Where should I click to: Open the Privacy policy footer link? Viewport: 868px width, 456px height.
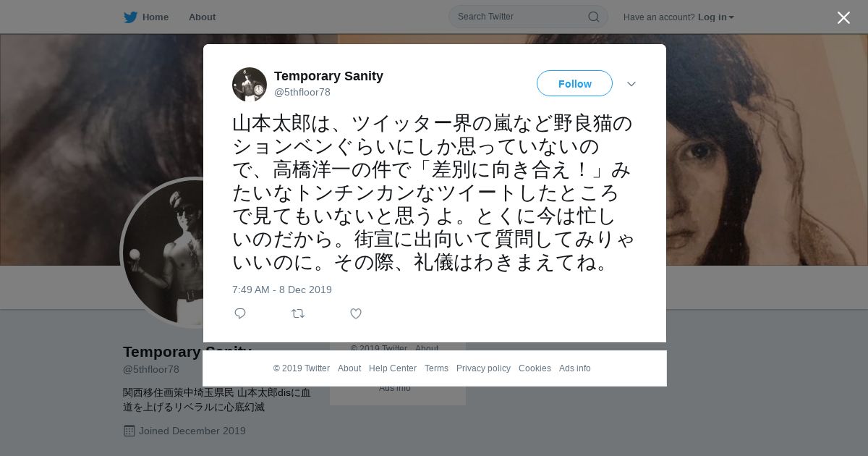pos(483,368)
